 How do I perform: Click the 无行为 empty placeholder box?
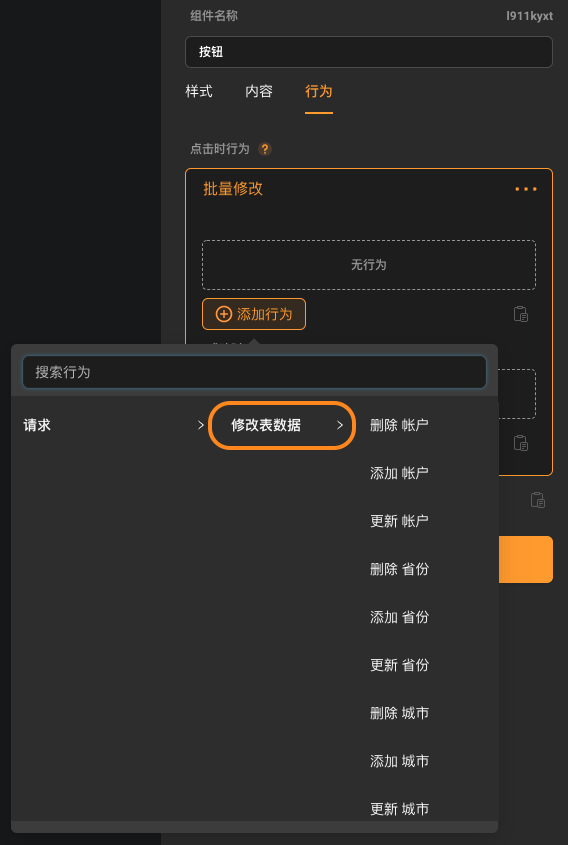369,265
